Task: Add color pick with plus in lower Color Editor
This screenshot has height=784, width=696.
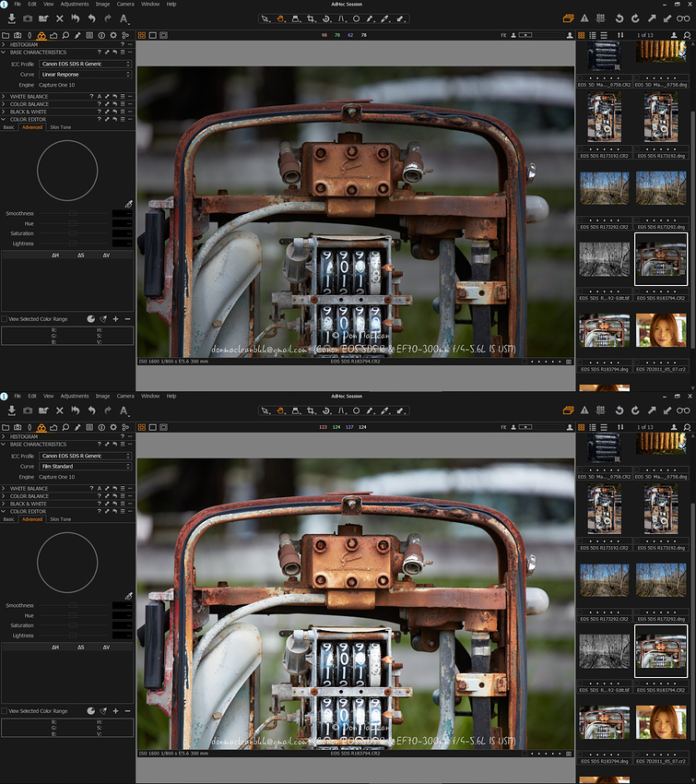Action: coord(115,711)
